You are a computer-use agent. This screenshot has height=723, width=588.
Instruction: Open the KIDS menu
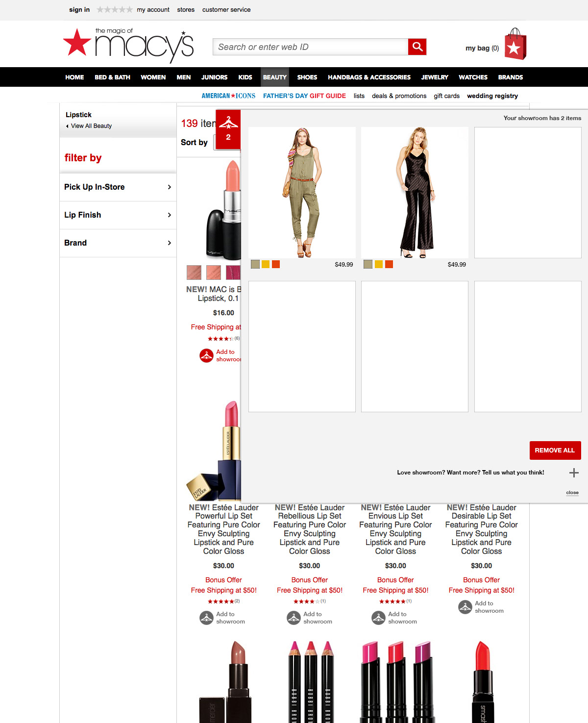point(245,77)
